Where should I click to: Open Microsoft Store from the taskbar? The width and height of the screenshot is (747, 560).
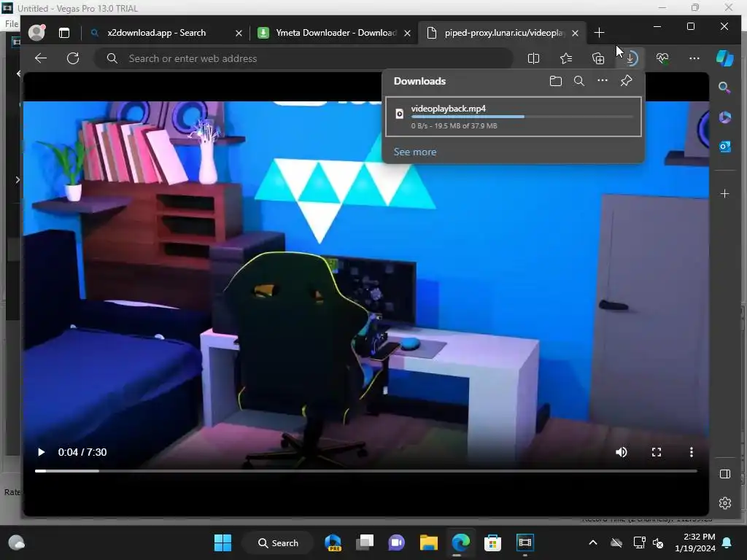(492, 542)
